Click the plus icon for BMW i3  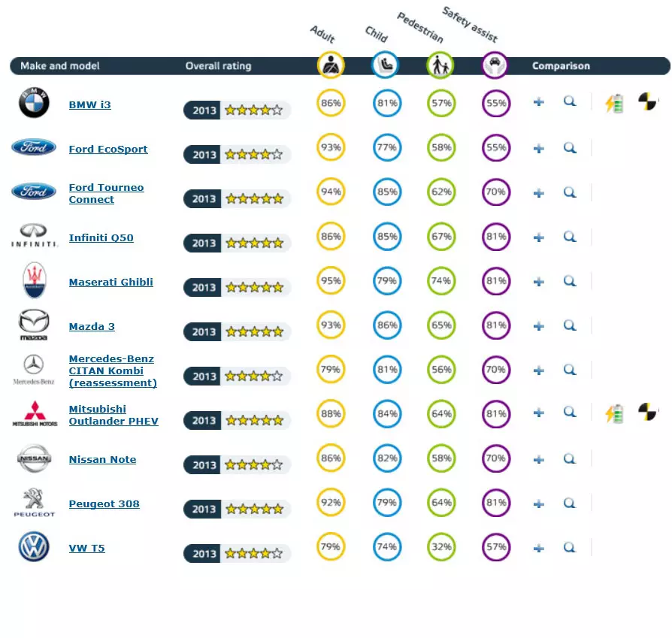click(539, 102)
